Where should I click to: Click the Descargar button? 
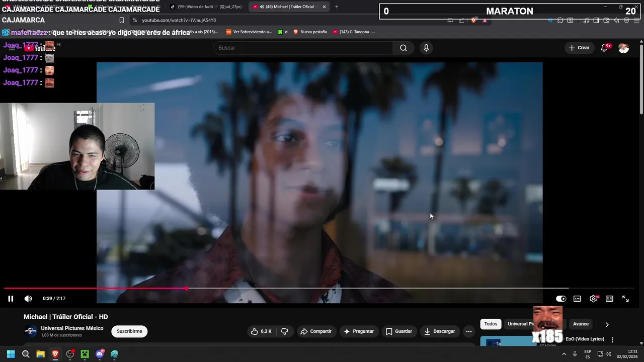[x=440, y=331]
